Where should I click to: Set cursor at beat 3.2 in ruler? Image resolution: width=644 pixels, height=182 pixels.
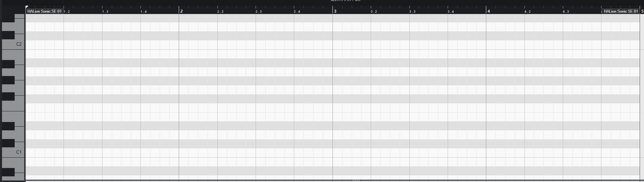tap(374, 12)
